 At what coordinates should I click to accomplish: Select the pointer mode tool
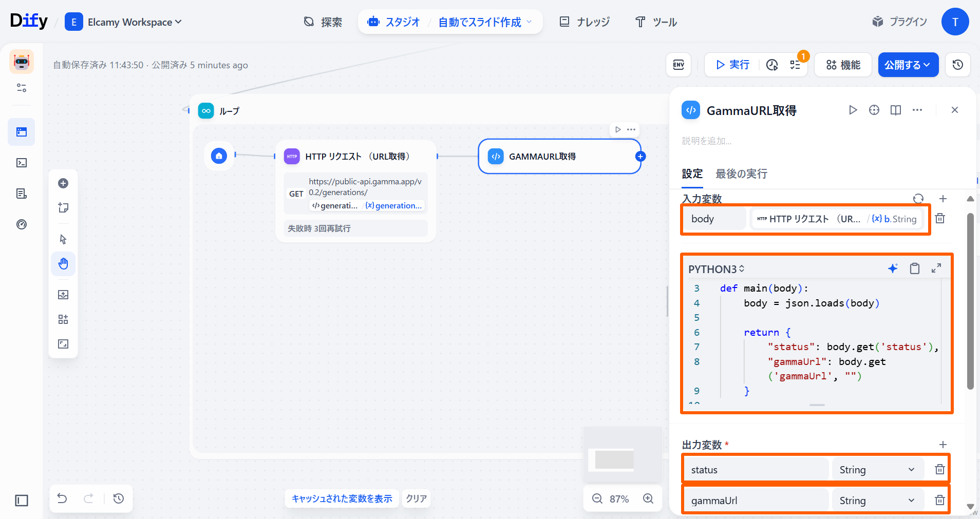point(63,239)
